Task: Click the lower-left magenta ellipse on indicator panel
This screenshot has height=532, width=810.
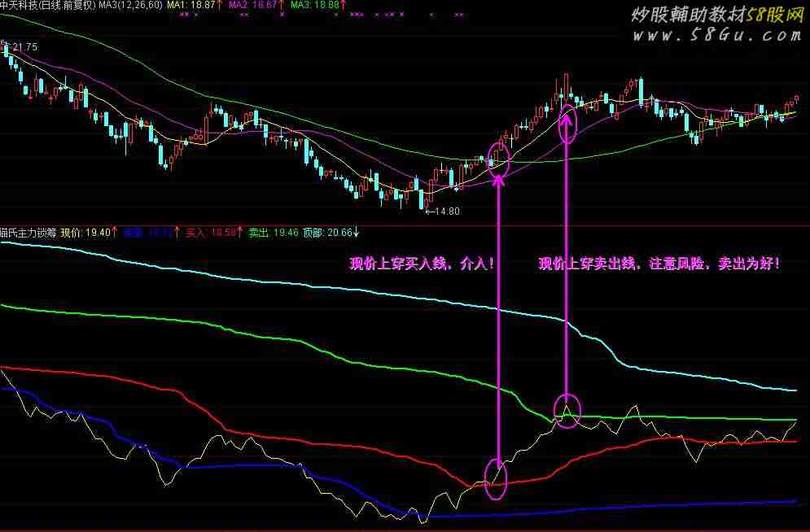Action: point(495,477)
